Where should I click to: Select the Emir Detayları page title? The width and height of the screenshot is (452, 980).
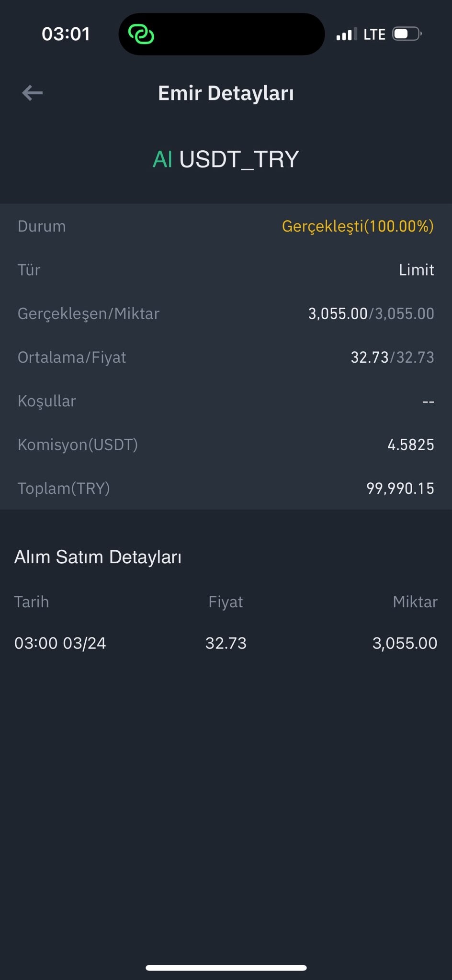point(226,93)
